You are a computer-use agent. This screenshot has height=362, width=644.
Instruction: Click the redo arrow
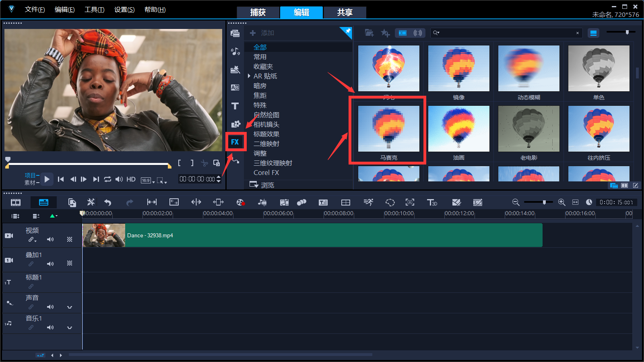pos(130,202)
